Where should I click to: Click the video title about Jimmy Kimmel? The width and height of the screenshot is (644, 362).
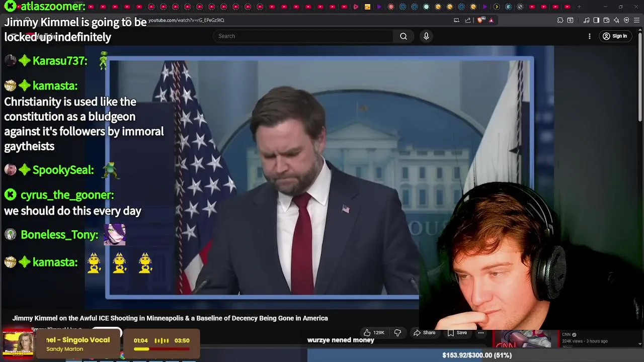(x=170, y=318)
